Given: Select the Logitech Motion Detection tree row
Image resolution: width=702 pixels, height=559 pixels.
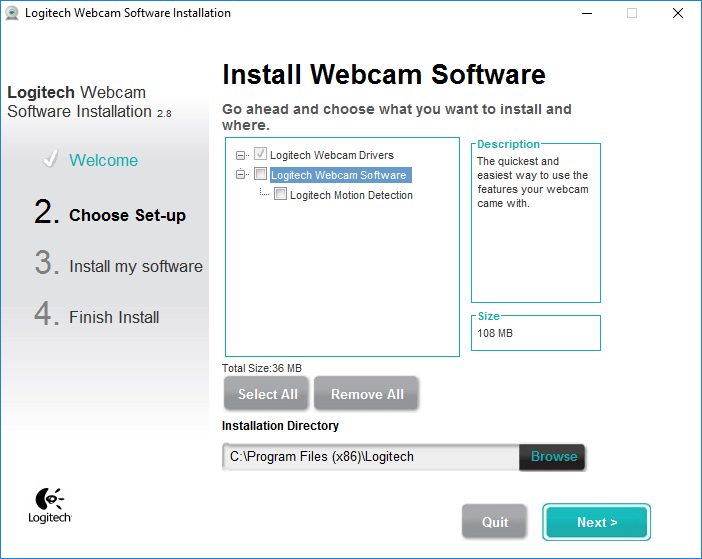Looking at the screenshot, I should [x=351, y=195].
